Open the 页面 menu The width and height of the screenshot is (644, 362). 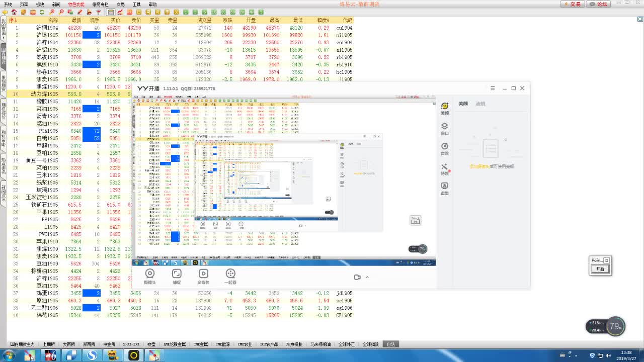point(24,5)
